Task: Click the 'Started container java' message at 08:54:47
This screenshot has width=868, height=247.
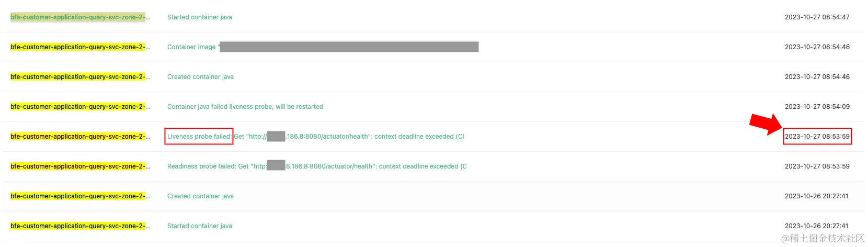Action: [x=199, y=17]
